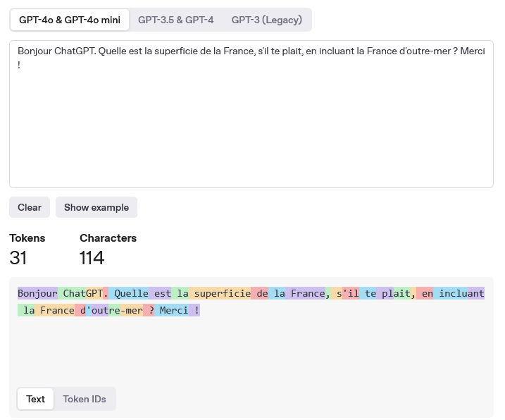The image size is (505, 420).
Task: Click inside the prompt text area
Action: tap(251, 114)
